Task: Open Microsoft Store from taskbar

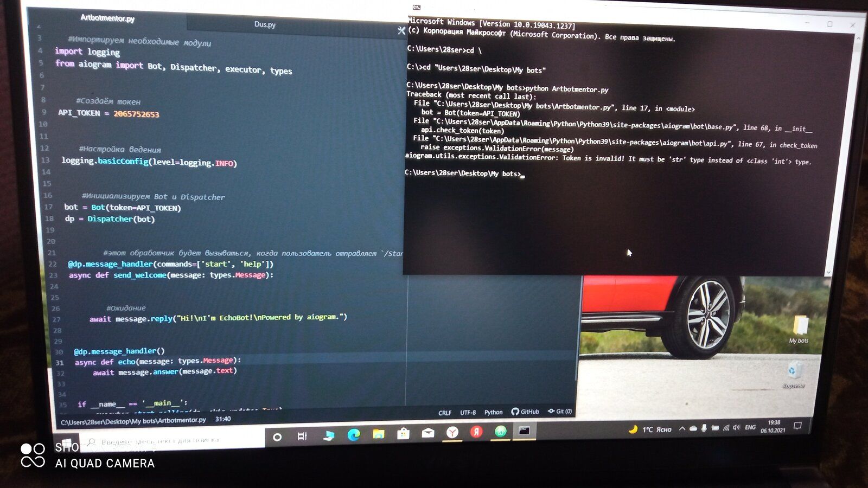Action: click(403, 433)
